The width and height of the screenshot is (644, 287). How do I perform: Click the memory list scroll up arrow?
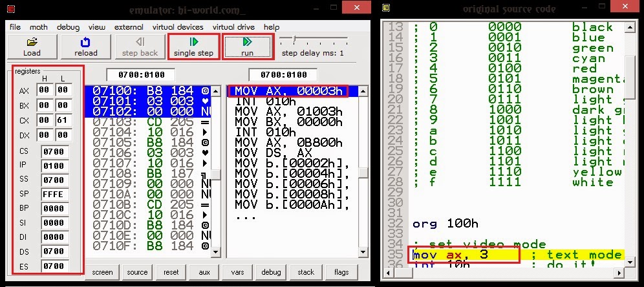tap(216, 91)
